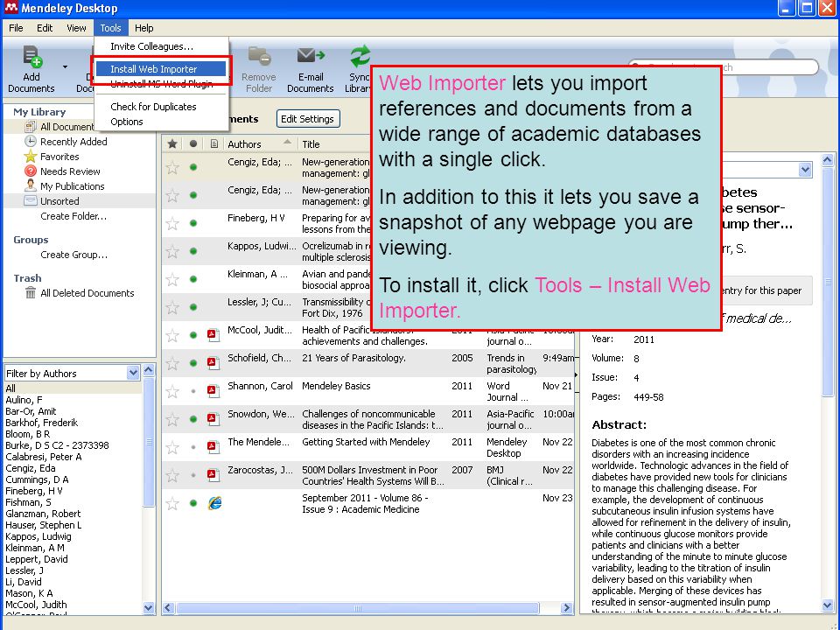
Task: Click web page icon for Academic Medicine row
Action: pos(215,502)
